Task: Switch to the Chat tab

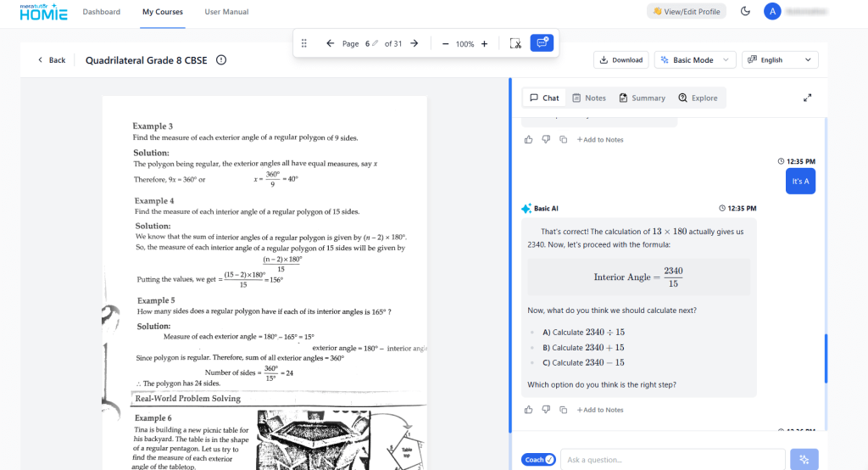Action: pos(544,98)
